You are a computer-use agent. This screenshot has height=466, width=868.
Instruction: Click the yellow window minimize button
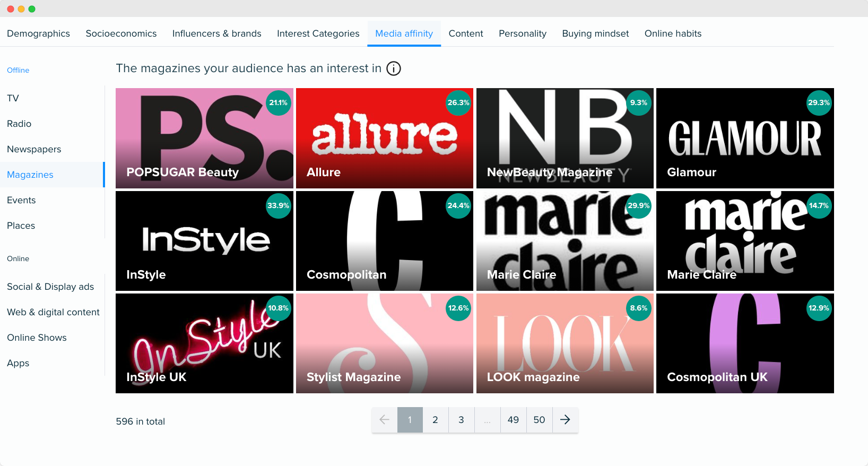pyautogui.click(x=21, y=9)
